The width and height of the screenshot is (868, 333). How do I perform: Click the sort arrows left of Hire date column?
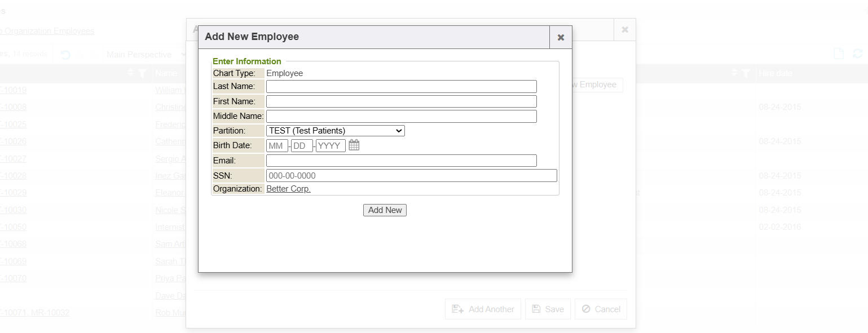pyautogui.click(x=734, y=73)
